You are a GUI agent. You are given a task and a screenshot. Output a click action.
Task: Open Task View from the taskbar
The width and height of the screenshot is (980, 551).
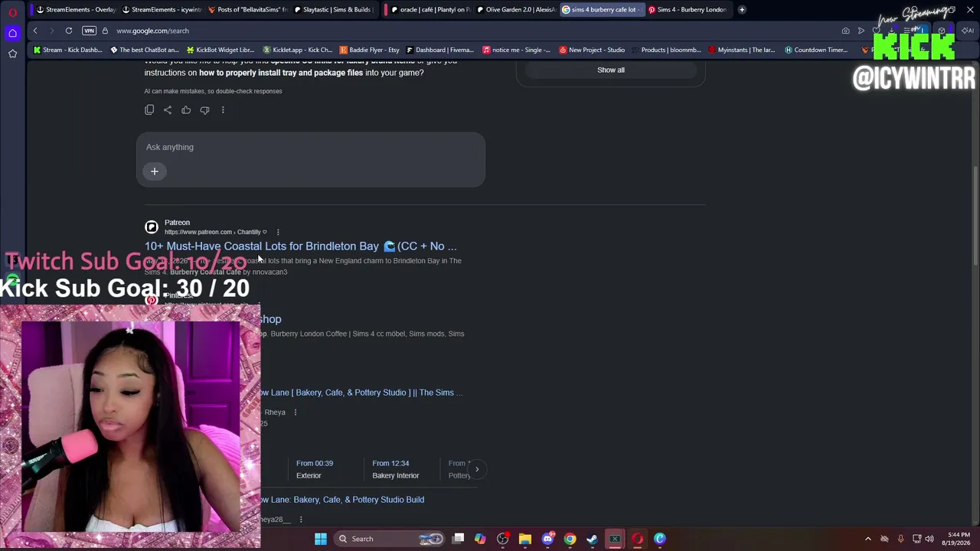point(458,539)
